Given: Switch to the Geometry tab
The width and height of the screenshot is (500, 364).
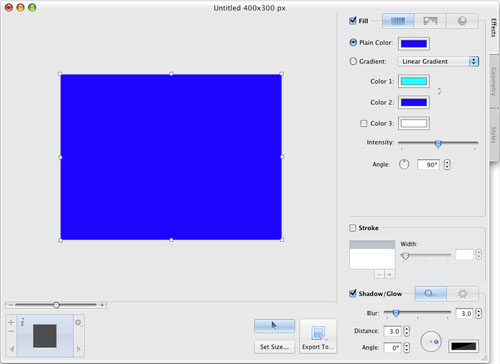Looking at the screenshot, I should tap(494, 81).
